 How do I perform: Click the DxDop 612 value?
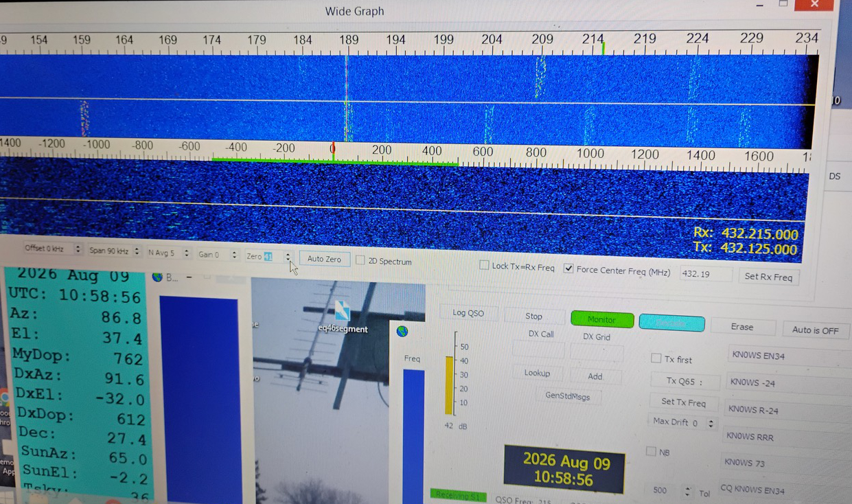[130, 418]
